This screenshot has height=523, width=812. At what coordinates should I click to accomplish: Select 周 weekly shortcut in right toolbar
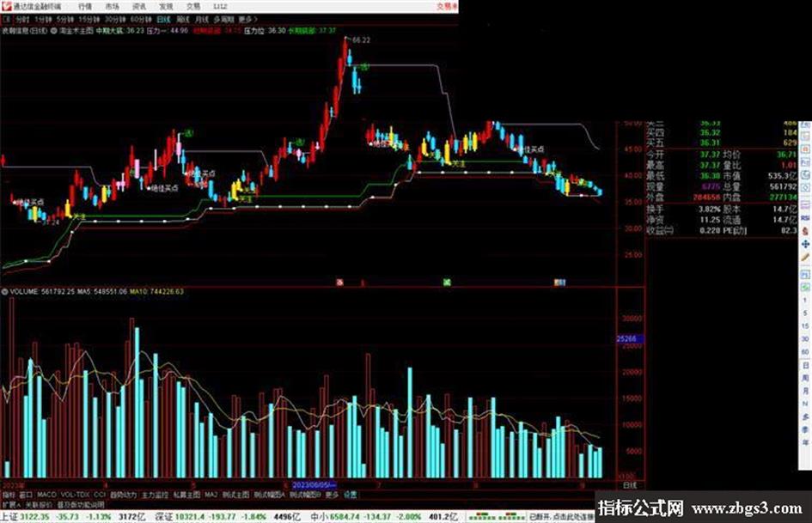click(805, 378)
